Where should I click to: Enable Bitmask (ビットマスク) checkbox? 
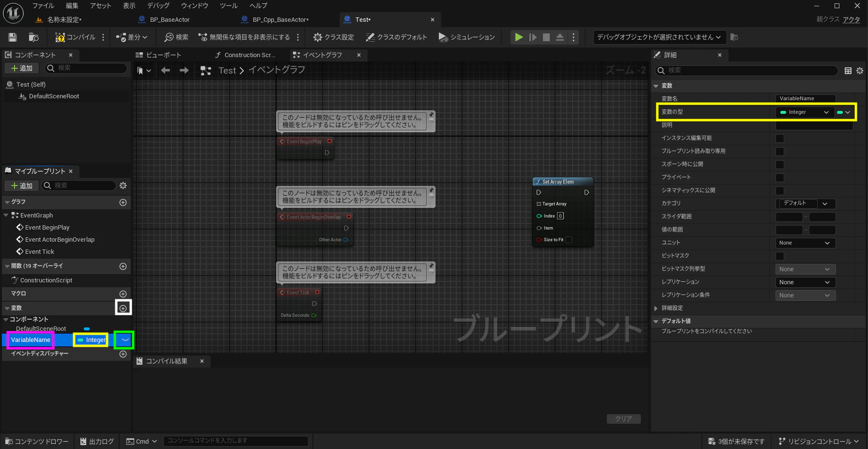pos(780,256)
